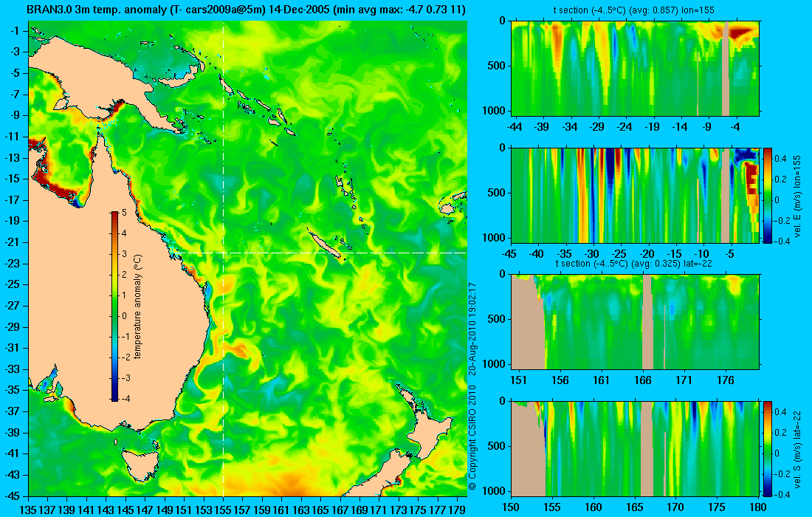Click the 'vel. S (m/s) lat=-22' label

tap(798, 448)
